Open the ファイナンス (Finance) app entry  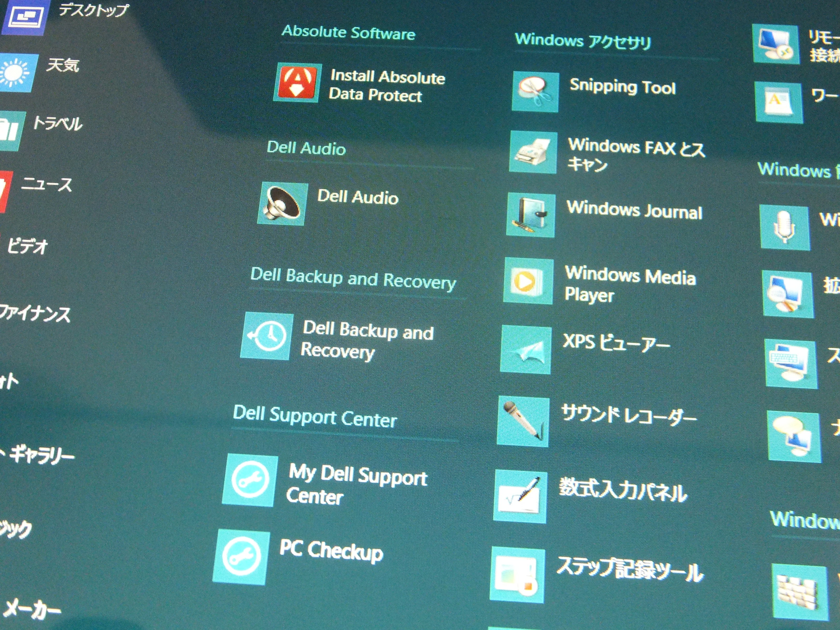[x=35, y=314]
